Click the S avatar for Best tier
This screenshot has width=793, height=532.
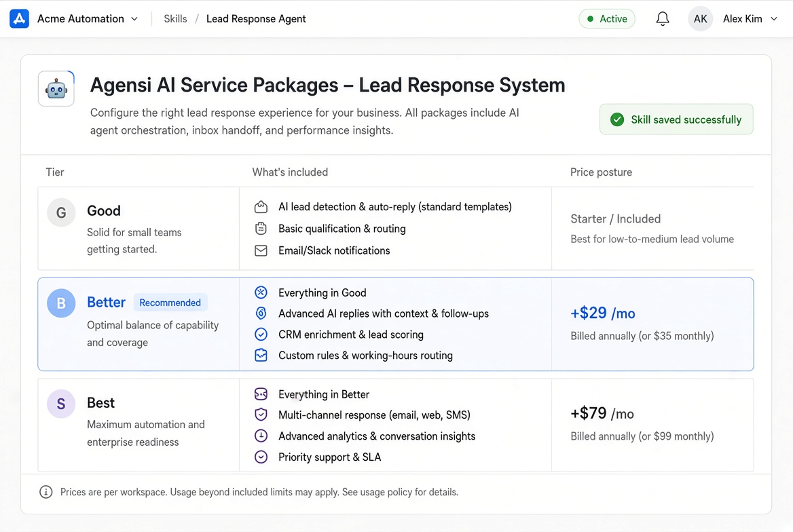point(61,404)
